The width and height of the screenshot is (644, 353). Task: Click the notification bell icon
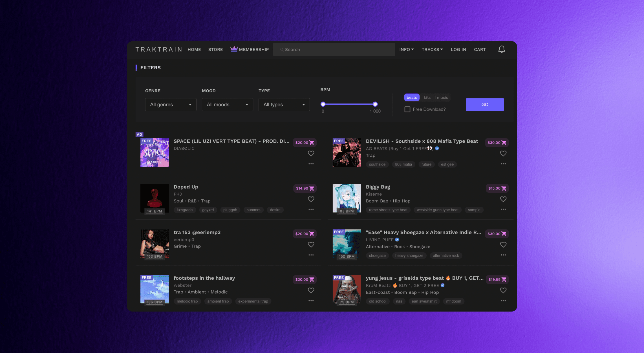coord(502,49)
